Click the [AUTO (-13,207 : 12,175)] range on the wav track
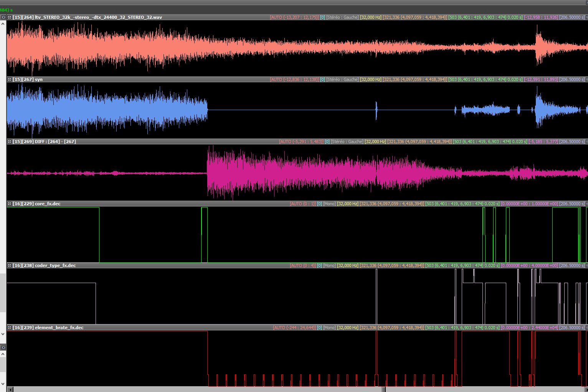588x392 pixels. 294,17
